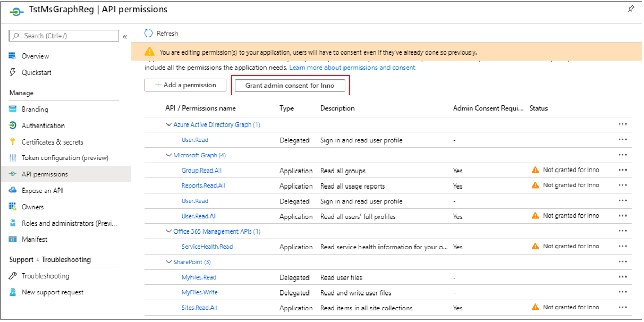Click 'Read all groups' description

[x=343, y=171]
